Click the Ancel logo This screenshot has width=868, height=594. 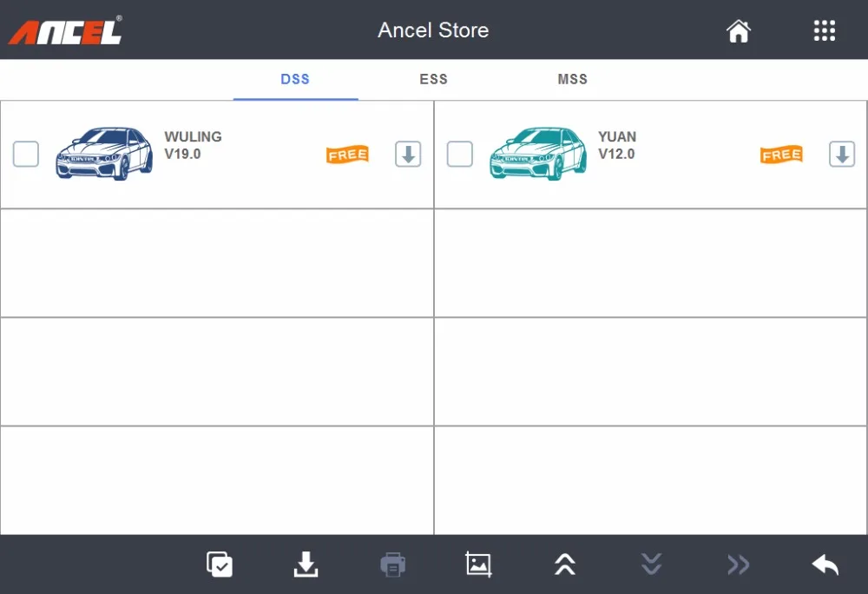click(65, 30)
